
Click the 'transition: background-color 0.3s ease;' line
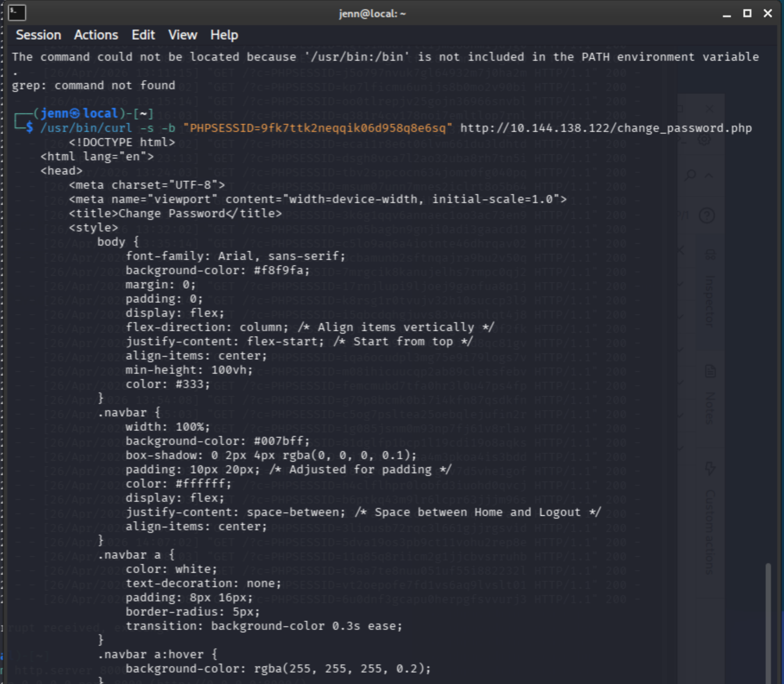(264, 626)
